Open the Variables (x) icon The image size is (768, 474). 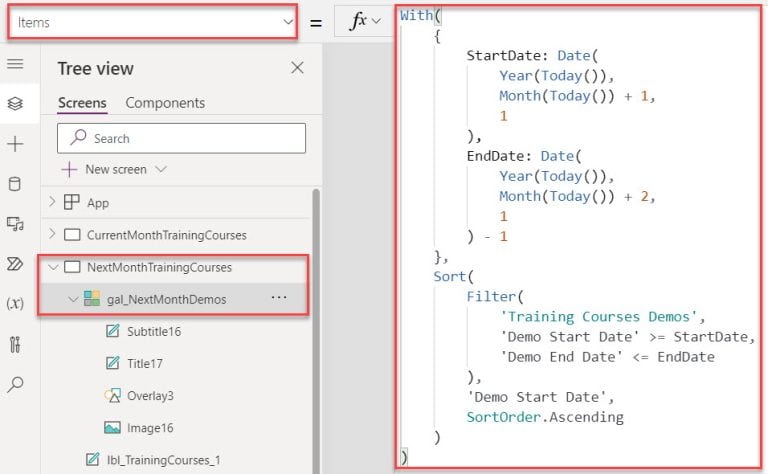(x=15, y=304)
